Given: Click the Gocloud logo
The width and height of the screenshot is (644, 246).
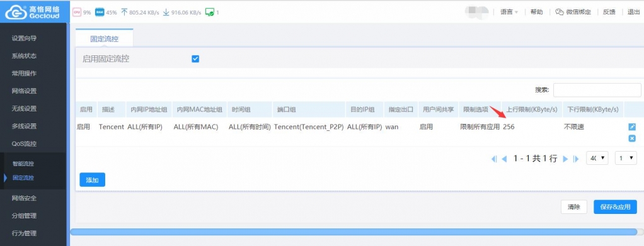Looking at the screenshot, I should coord(33,11).
